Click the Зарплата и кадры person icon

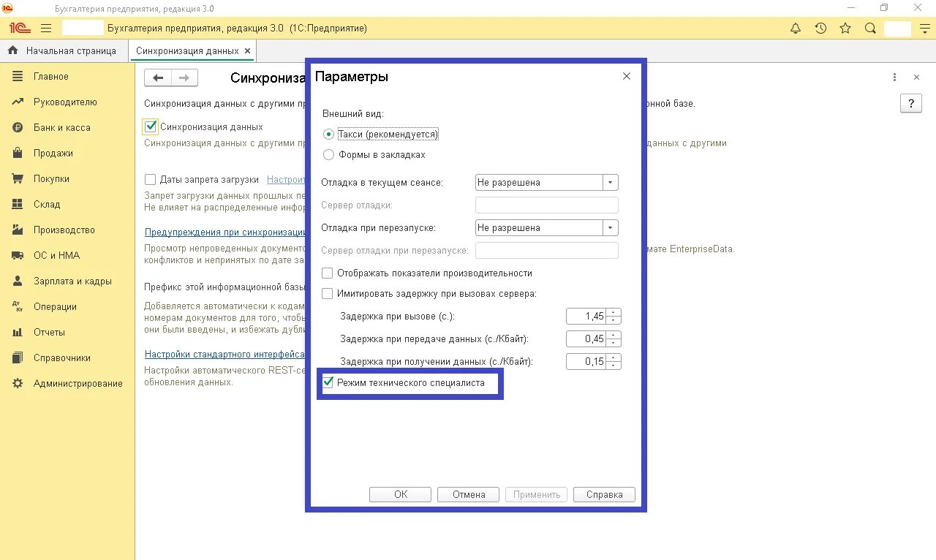tap(18, 281)
